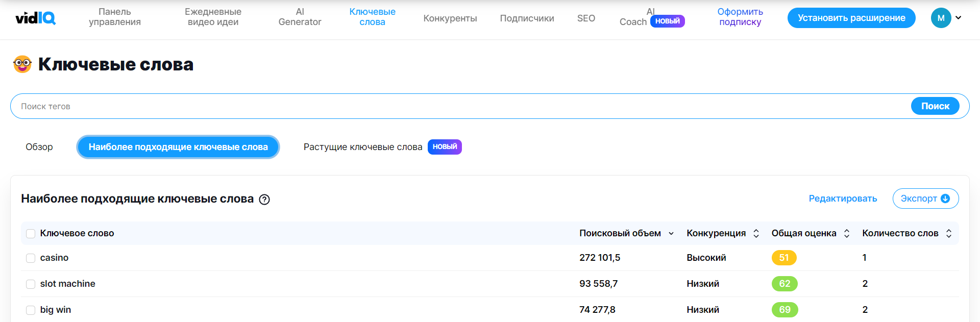
Task: Sort the Конкуренция column
Action: pos(756,233)
